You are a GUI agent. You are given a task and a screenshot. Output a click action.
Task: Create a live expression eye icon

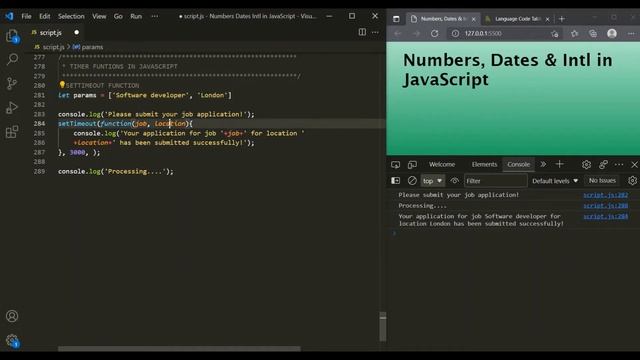454,180
